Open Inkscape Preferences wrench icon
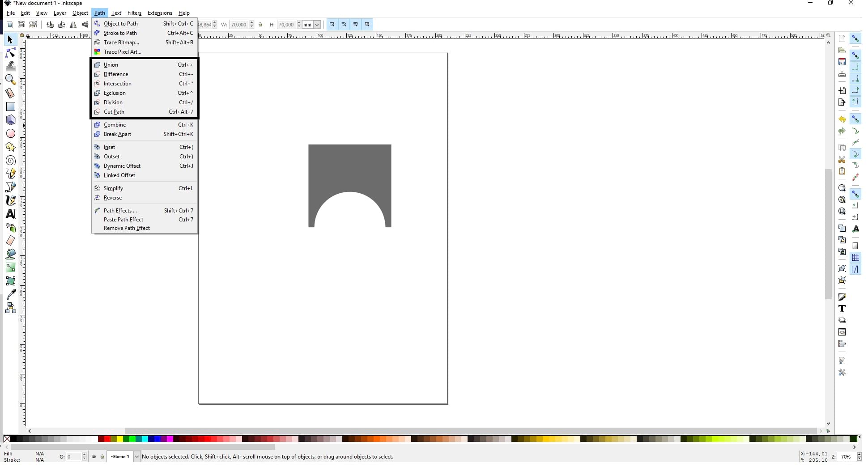Viewport: 868px width, 467px height. [x=842, y=372]
